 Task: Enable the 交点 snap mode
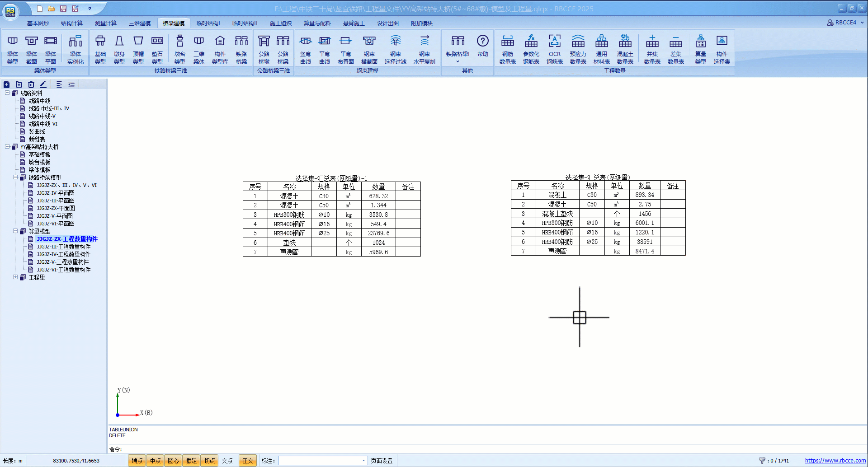(227, 461)
